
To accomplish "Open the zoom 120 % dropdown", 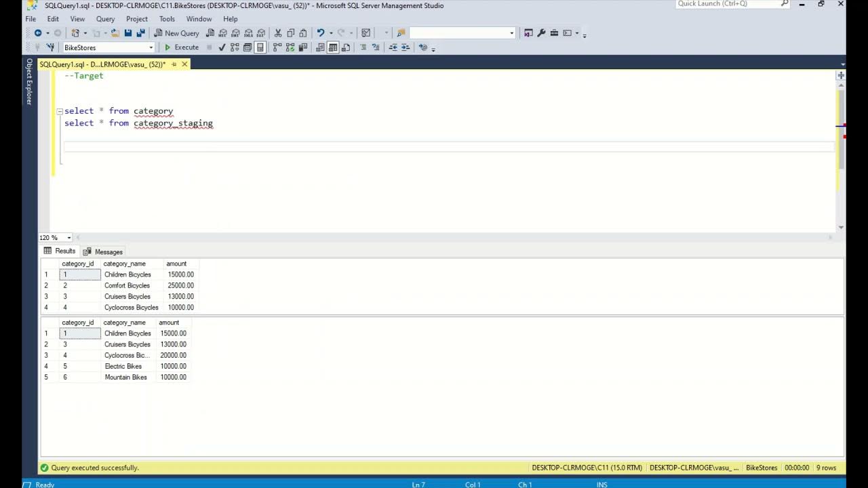I will [x=68, y=238].
